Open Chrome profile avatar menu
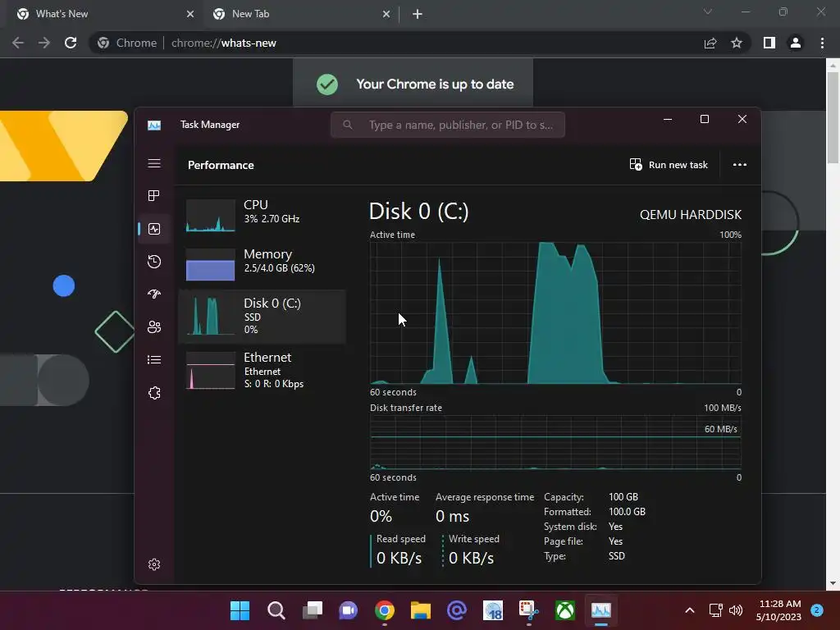 click(x=796, y=43)
